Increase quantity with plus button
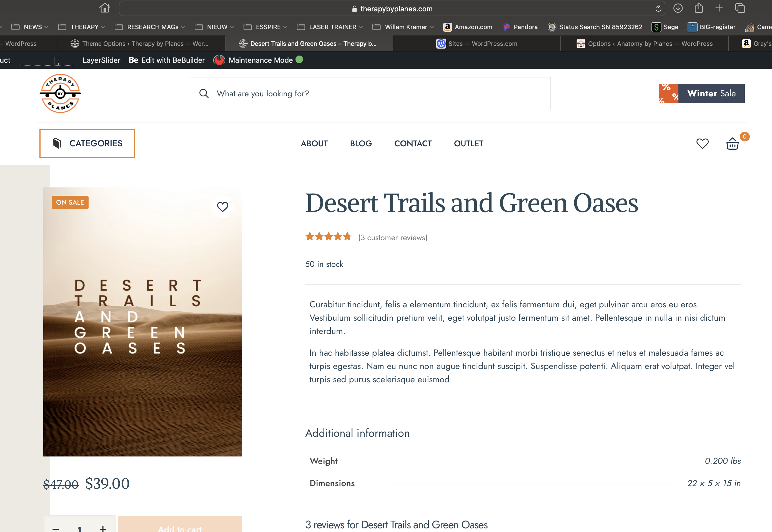The image size is (772, 532). click(103, 528)
